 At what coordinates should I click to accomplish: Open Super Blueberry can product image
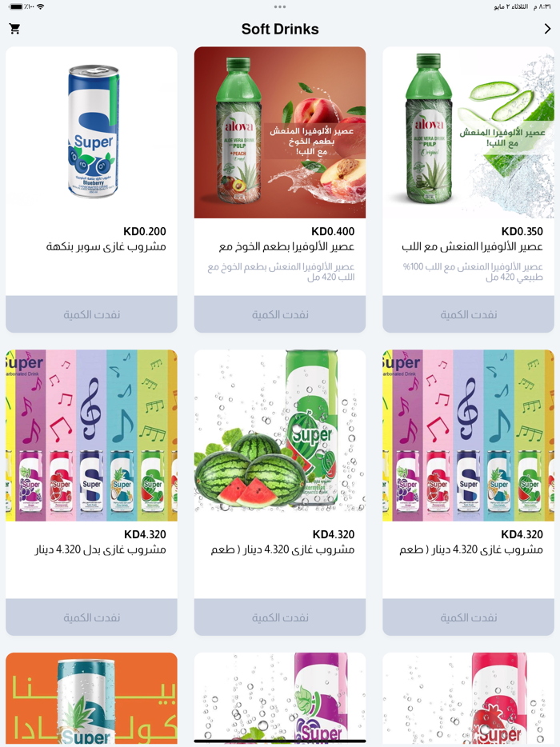pyautogui.click(x=91, y=133)
